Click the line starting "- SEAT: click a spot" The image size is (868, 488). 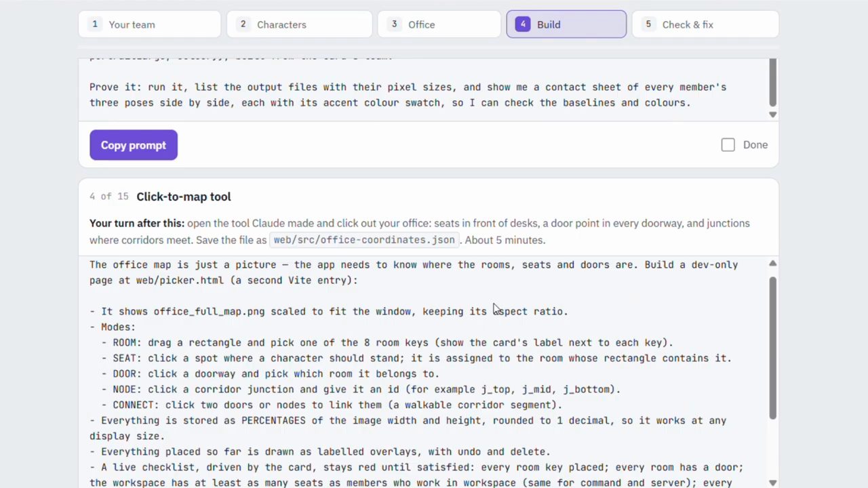click(416, 358)
